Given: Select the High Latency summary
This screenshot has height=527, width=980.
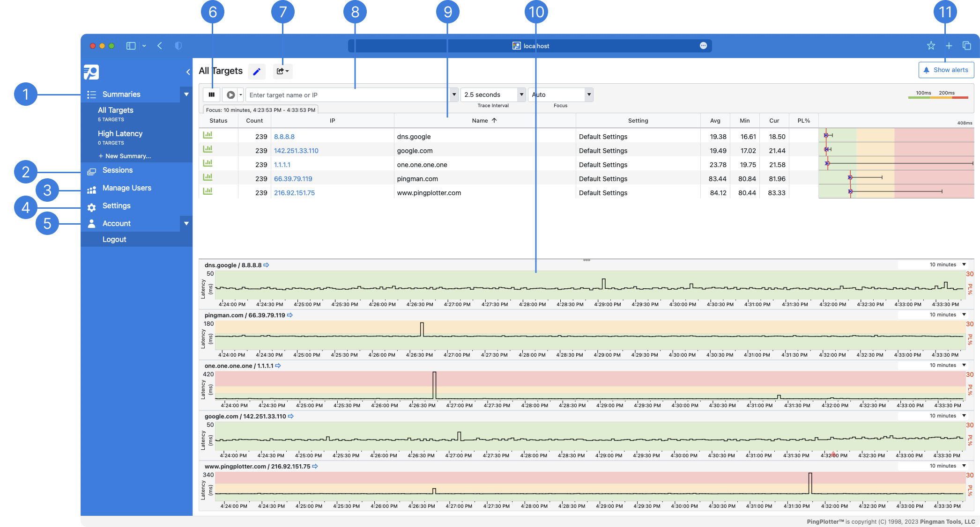Looking at the screenshot, I should click(120, 134).
